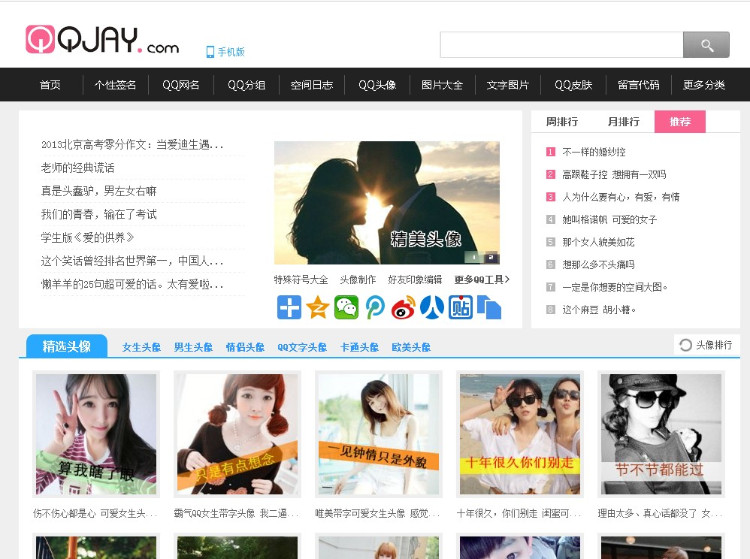Open ranked item 一定是你想要的空间大图

[x=615, y=287]
